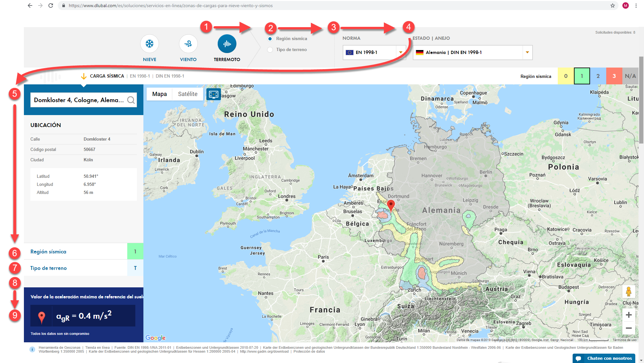Select the Viento wind icon
Screen dimensions: 644x363
coord(188,44)
